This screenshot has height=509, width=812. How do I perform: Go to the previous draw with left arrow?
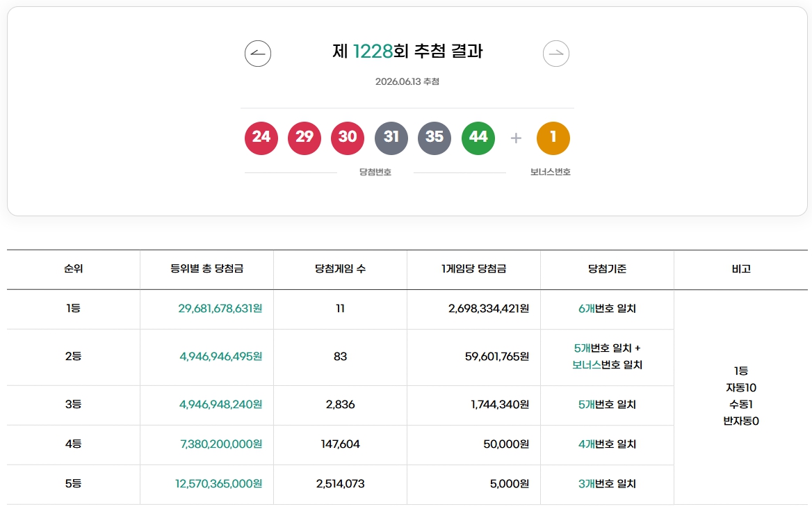pos(258,54)
